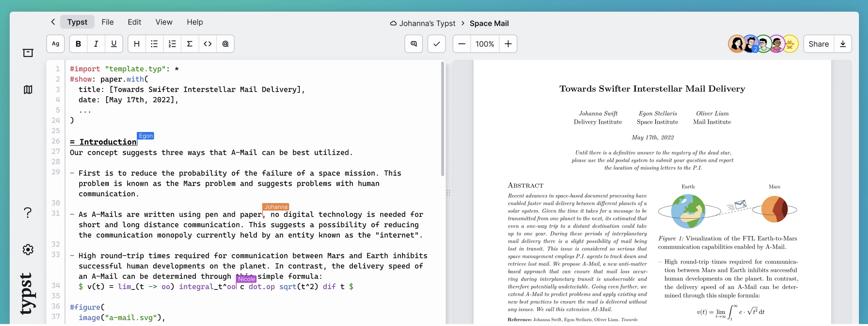Open the Ag font settings button

(56, 44)
